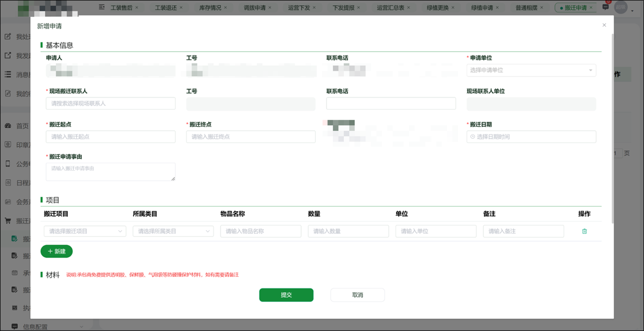
Task: Open the 首页 home icon in the sidebar
Action: (x=8, y=125)
